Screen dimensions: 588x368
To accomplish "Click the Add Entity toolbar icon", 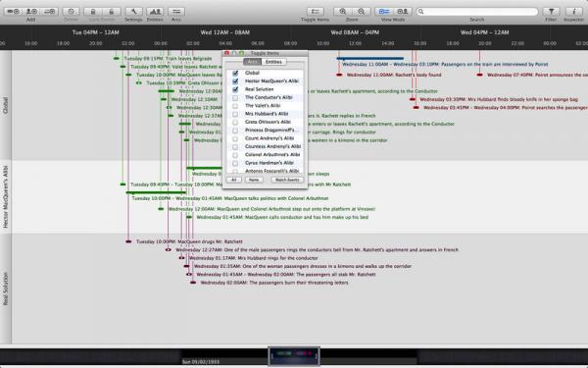I will click(31, 12).
